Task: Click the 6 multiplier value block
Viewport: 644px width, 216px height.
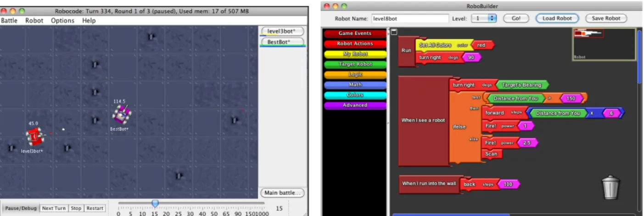Action: point(611,113)
